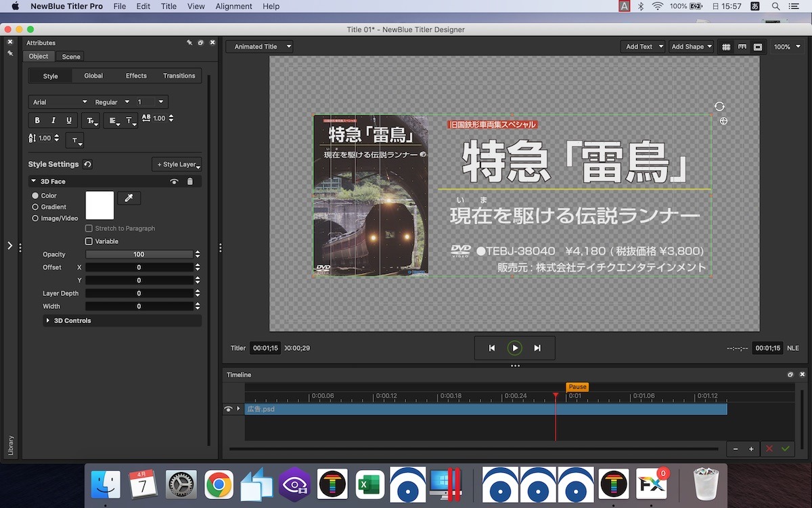Add a new Style Layer
Image resolution: width=812 pixels, height=508 pixels.
(177, 165)
